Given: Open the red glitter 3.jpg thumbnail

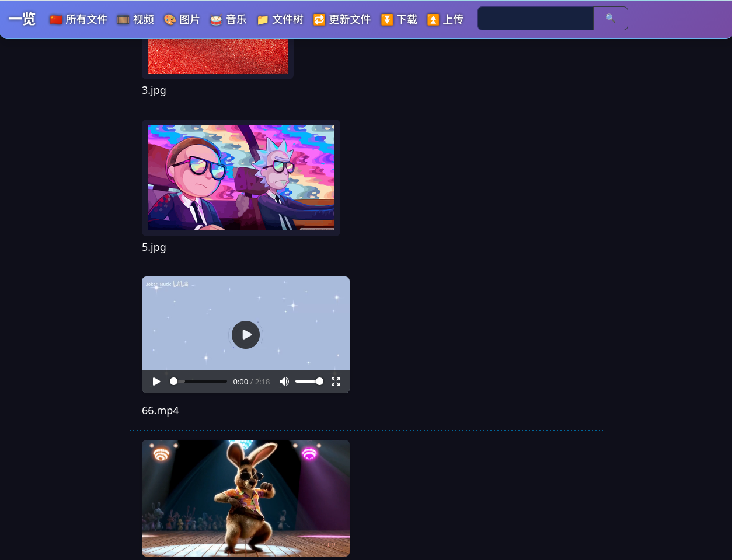Looking at the screenshot, I should 217,57.
